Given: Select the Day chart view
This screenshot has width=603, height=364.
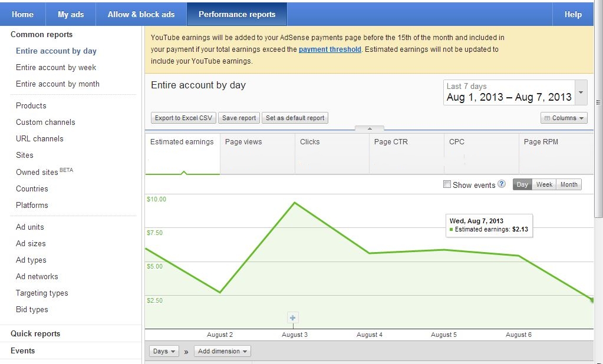Looking at the screenshot, I should click(522, 184).
